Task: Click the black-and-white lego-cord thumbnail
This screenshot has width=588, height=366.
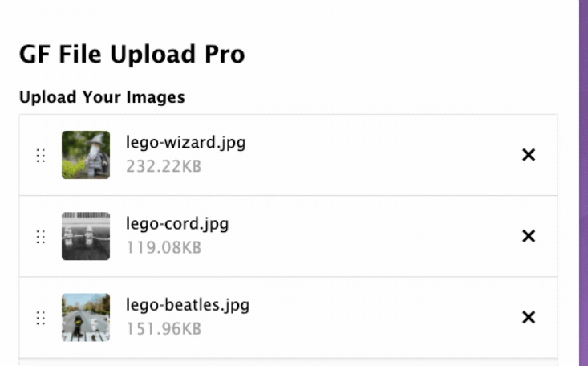Action: click(86, 236)
